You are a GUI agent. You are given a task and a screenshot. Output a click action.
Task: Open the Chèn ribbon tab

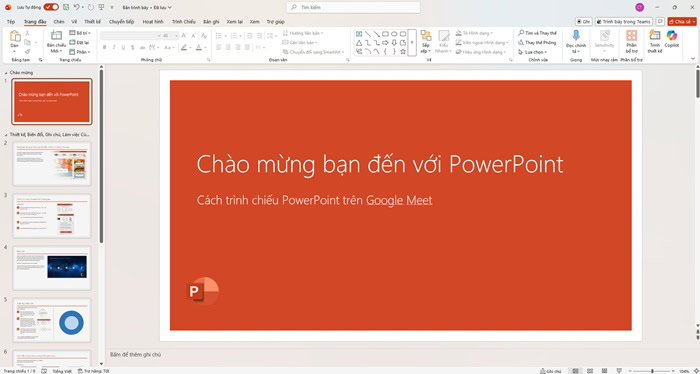(x=59, y=21)
